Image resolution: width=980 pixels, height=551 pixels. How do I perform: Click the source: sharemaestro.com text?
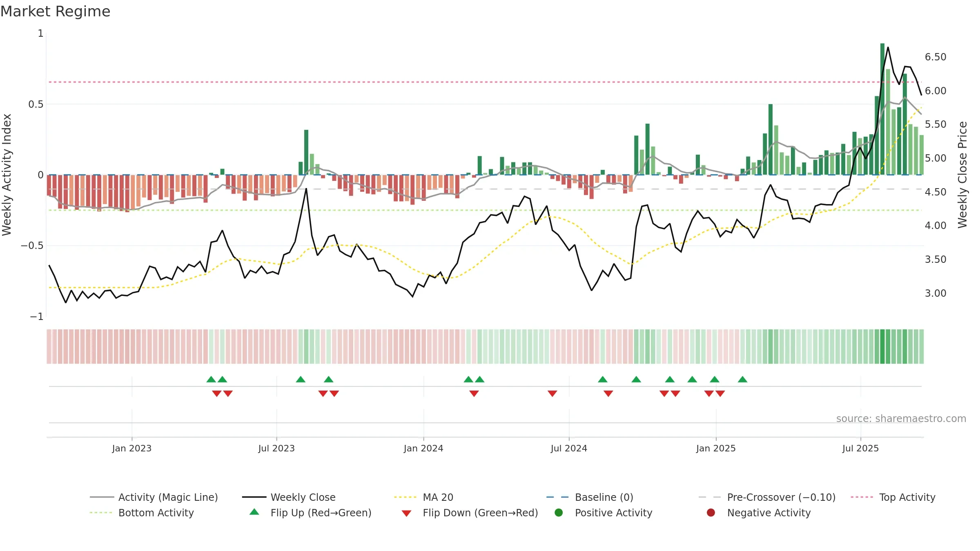pos(901,418)
